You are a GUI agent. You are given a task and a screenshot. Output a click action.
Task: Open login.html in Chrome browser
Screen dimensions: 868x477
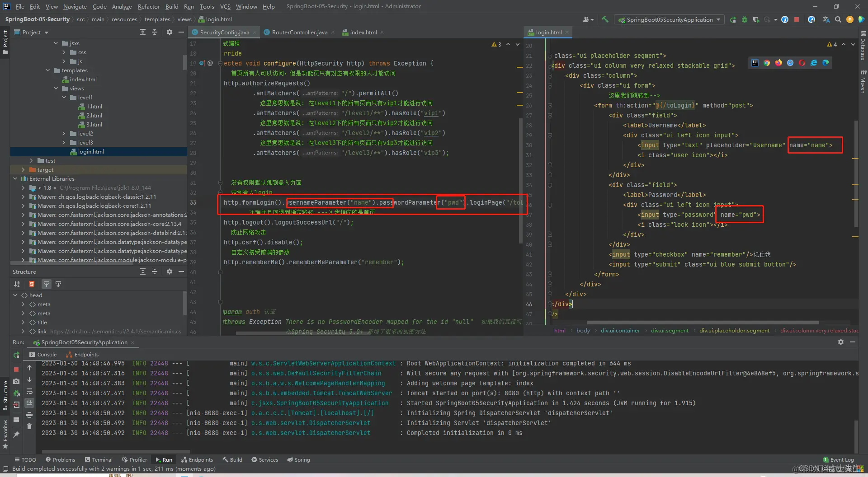coord(767,63)
